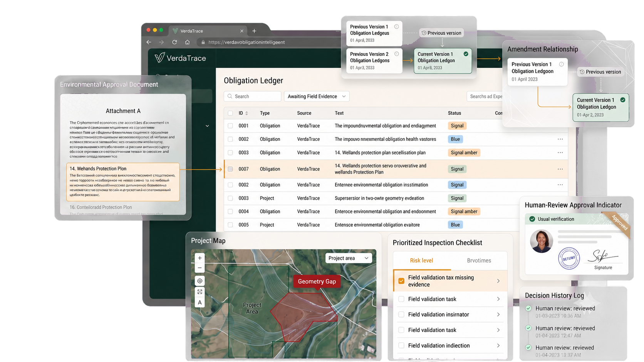The height and width of the screenshot is (362, 644).
Task: Check the row 0005 checkbox
Action: [x=230, y=225]
